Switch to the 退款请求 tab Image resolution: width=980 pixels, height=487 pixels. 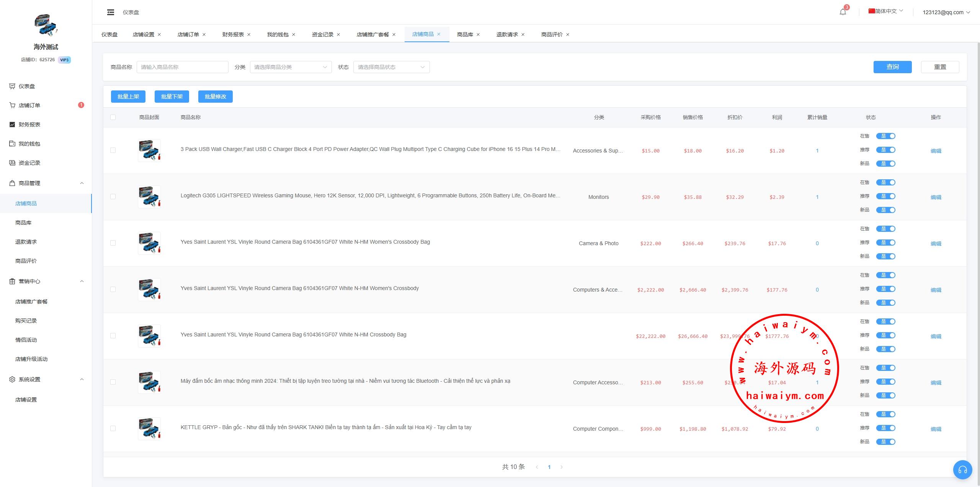(507, 34)
